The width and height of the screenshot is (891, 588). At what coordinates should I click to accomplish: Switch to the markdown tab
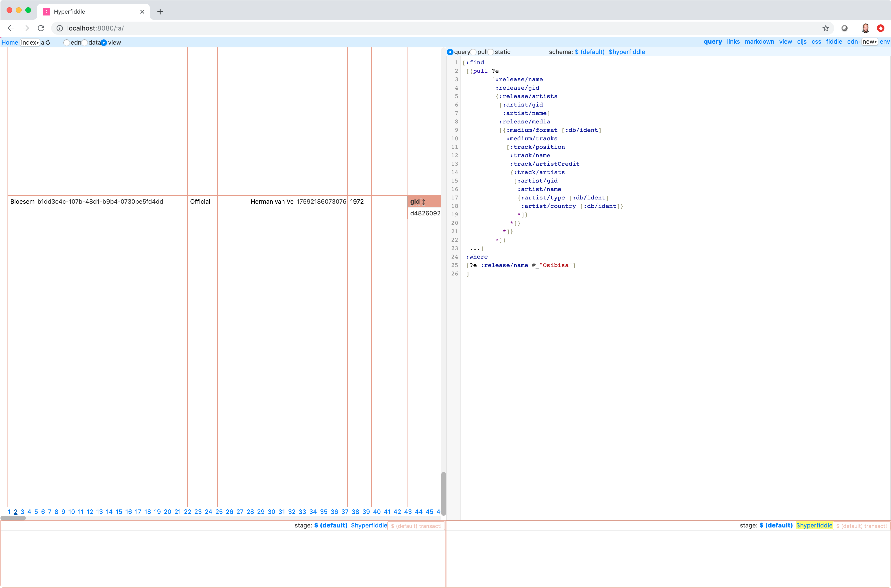759,42
